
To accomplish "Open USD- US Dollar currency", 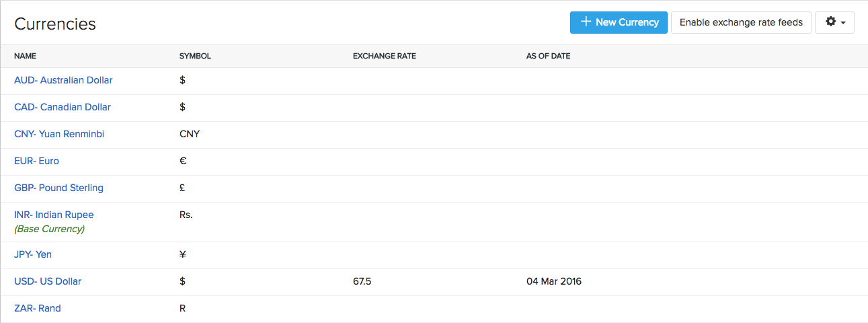I will click(x=48, y=281).
